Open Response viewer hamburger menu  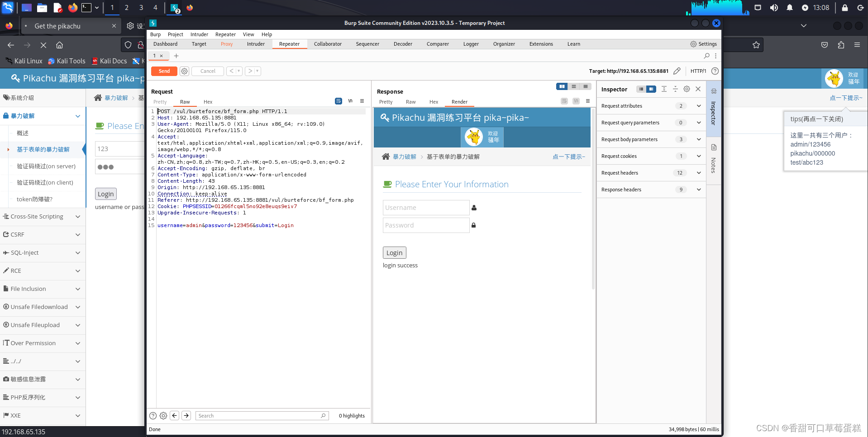click(588, 101)
